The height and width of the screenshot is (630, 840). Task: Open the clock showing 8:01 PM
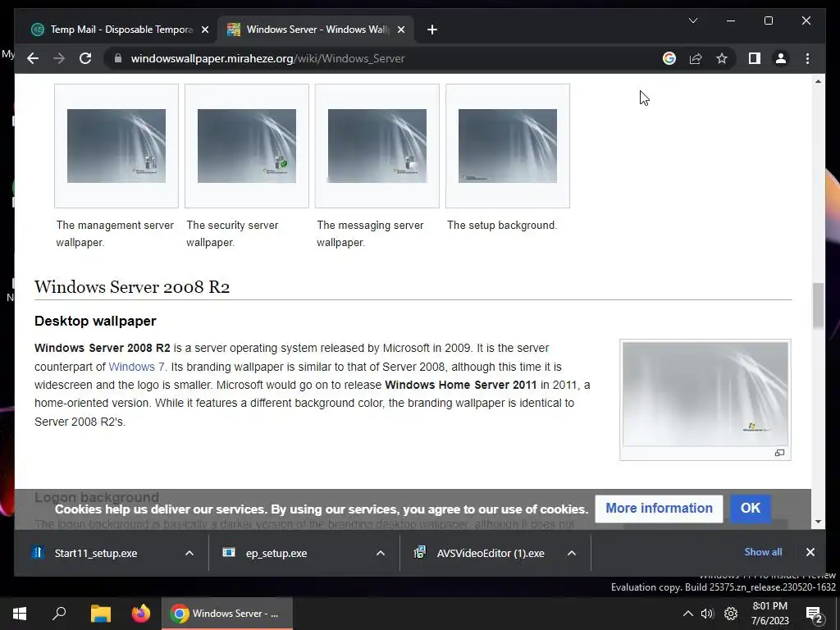[769, 614]
